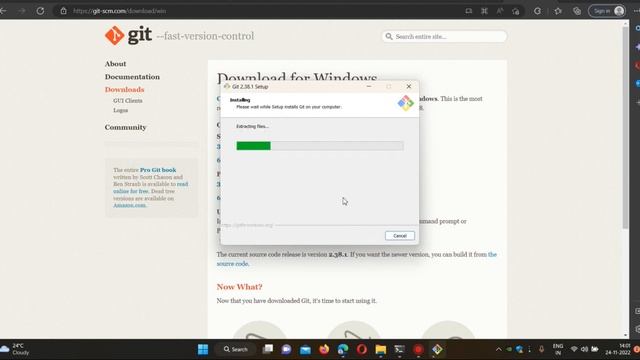Click the Git colored logo in installer header

[405, 103]
